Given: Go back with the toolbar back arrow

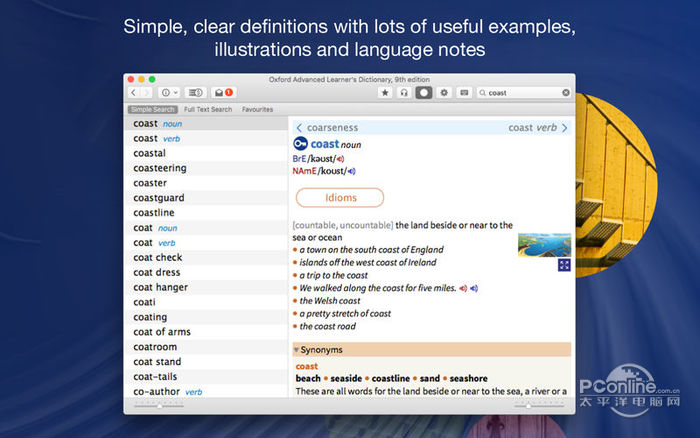Looking at the screenshot, I should click(133, 92).
